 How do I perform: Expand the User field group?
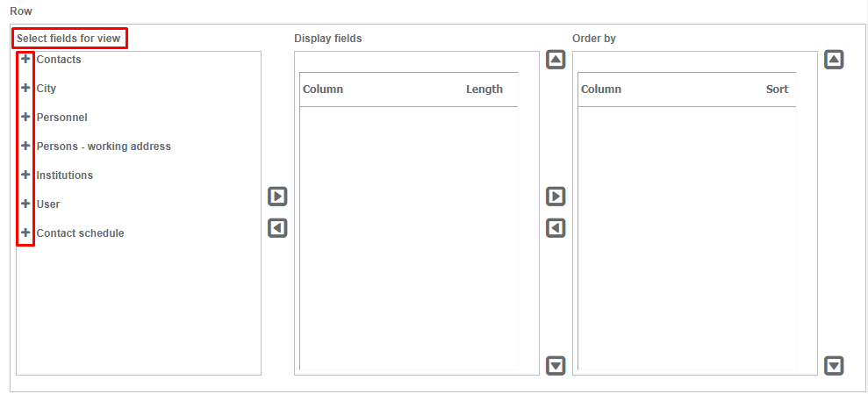[25, 204]
